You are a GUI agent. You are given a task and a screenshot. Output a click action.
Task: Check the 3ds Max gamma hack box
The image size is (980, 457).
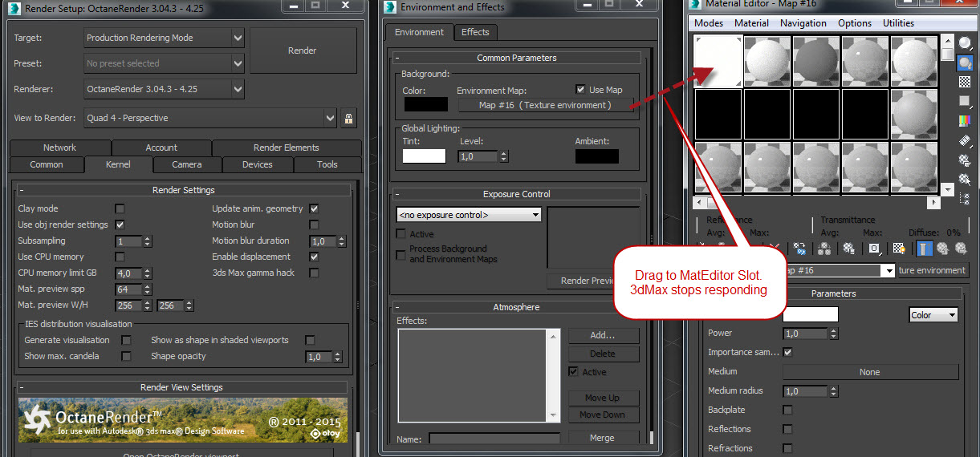click(x=314, y=273)
